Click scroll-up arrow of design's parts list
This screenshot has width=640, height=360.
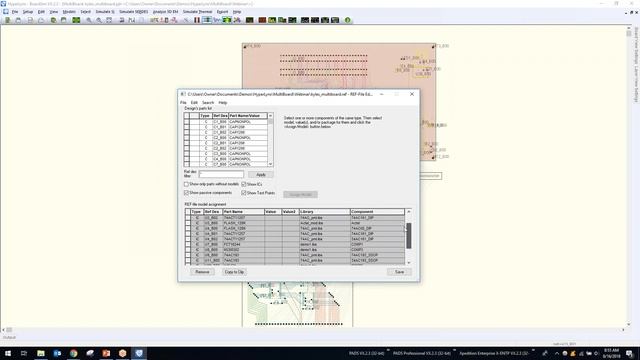(x=270, y=116)
